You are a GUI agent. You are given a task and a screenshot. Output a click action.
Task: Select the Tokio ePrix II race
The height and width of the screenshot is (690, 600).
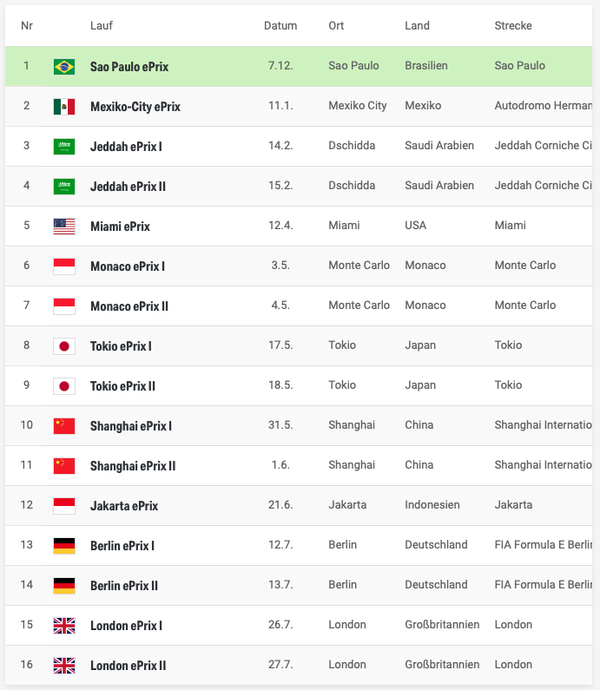[123, 387]
